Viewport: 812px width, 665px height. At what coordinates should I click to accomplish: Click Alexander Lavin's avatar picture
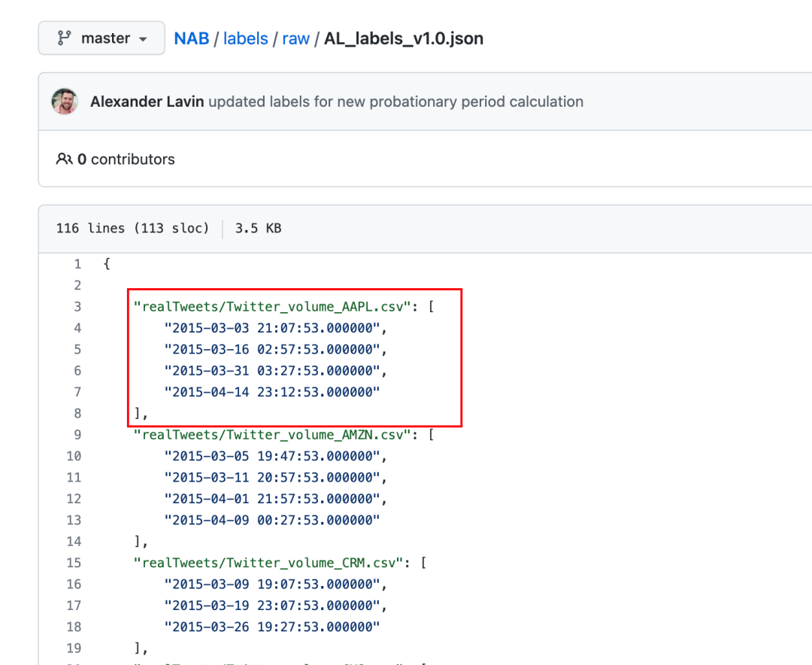point(65,101)
